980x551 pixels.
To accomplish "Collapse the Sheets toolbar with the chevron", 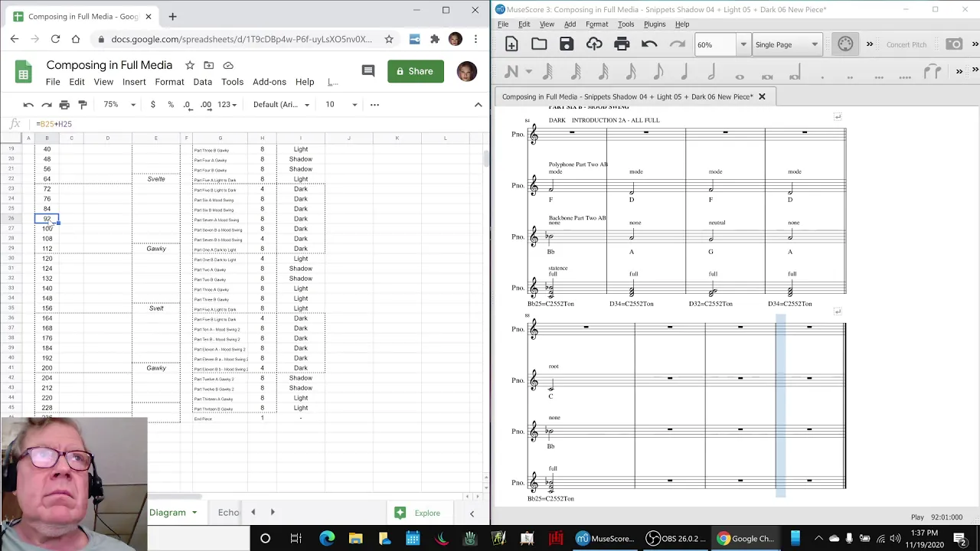I will pyautogui.click(x=479, y=104).
